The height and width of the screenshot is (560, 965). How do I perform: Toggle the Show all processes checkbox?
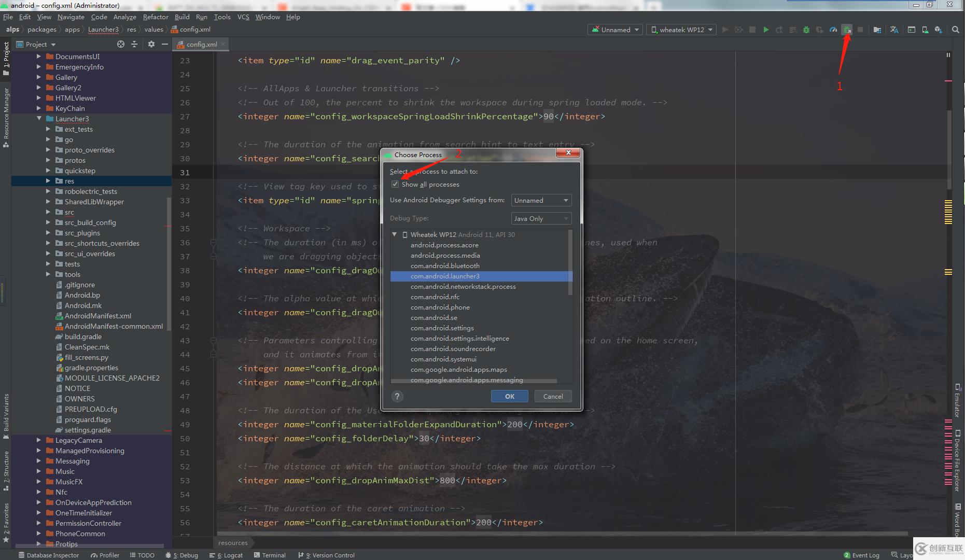[395, 185]
